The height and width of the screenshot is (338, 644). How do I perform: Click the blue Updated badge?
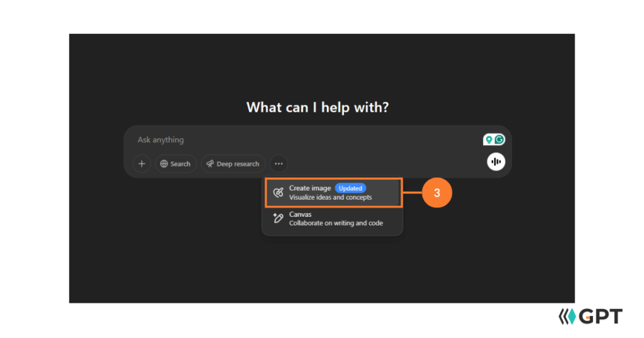click(350, 188)
